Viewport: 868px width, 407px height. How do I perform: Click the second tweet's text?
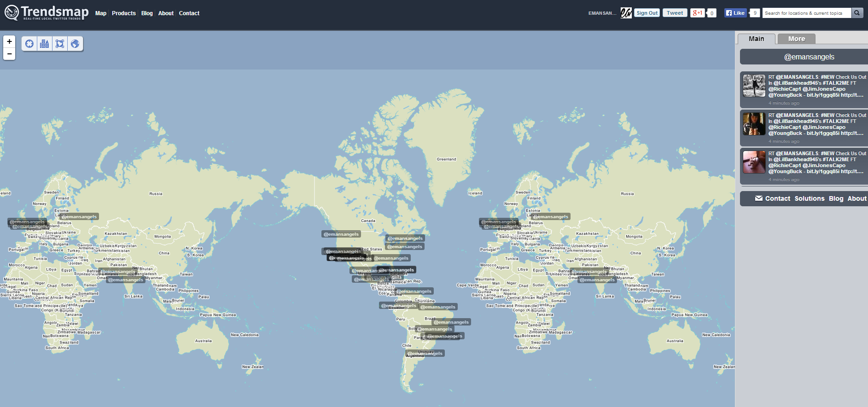(817, 124)
